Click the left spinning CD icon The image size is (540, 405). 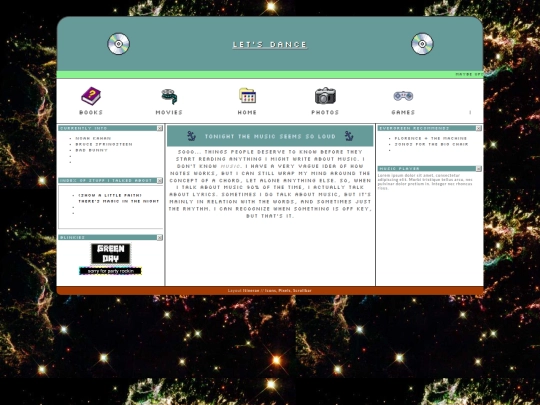pos(118,44)
